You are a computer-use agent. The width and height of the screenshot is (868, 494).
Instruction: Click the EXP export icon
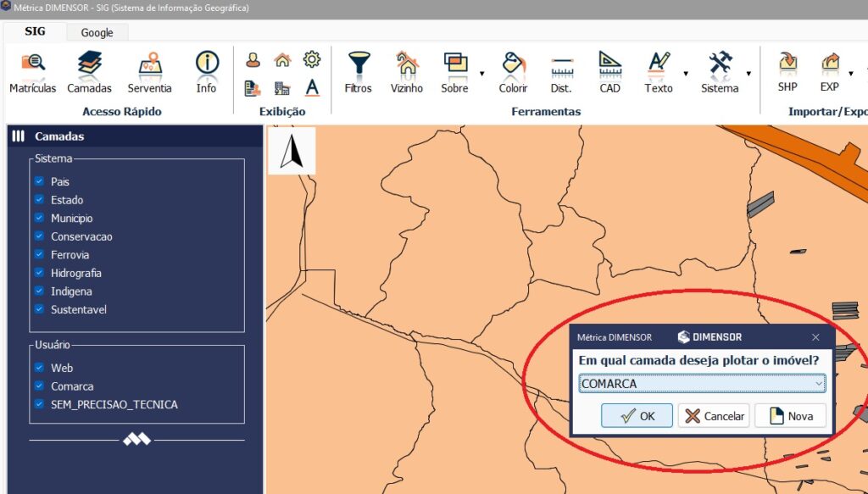tap(831, 62)
